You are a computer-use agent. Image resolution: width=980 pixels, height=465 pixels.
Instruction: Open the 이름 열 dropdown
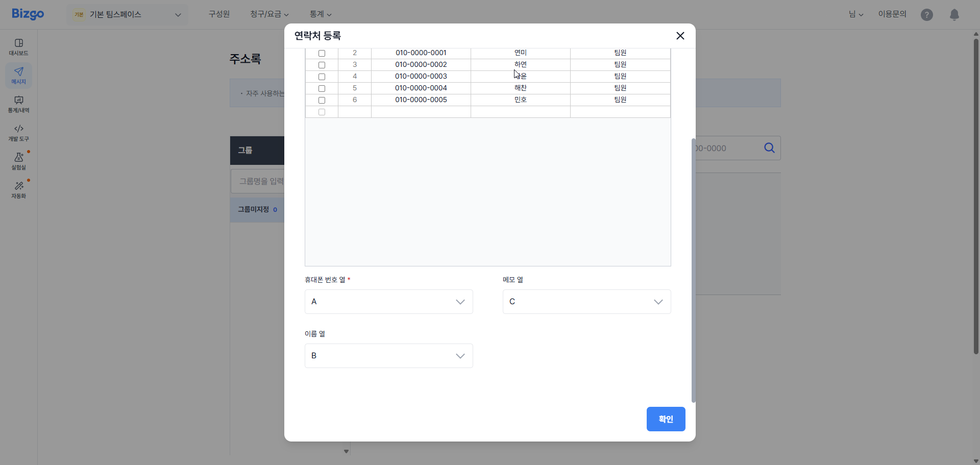pyautogui.click(x=388, y=356)
